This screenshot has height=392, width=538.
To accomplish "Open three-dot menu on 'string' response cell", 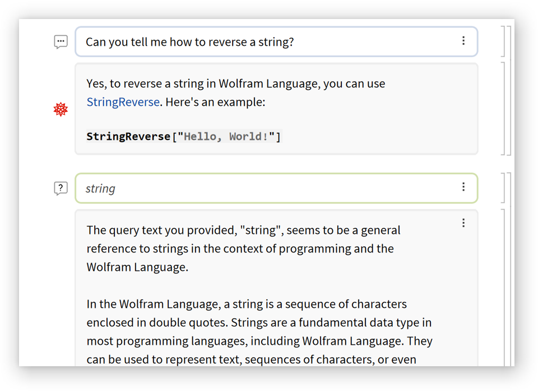I will pyautogui.click(x=463, y=223).
